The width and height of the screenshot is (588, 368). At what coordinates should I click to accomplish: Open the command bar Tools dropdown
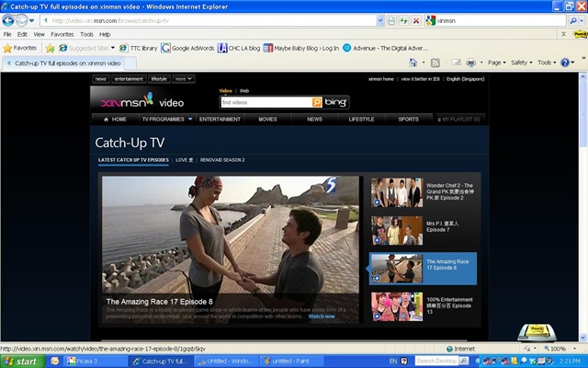[x=547, y=63]
